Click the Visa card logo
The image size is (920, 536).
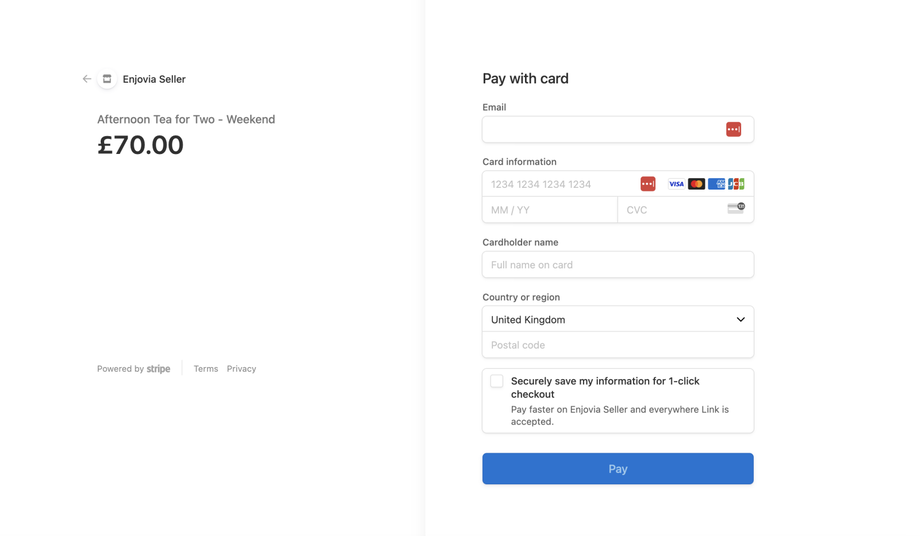tap(676, 184)
